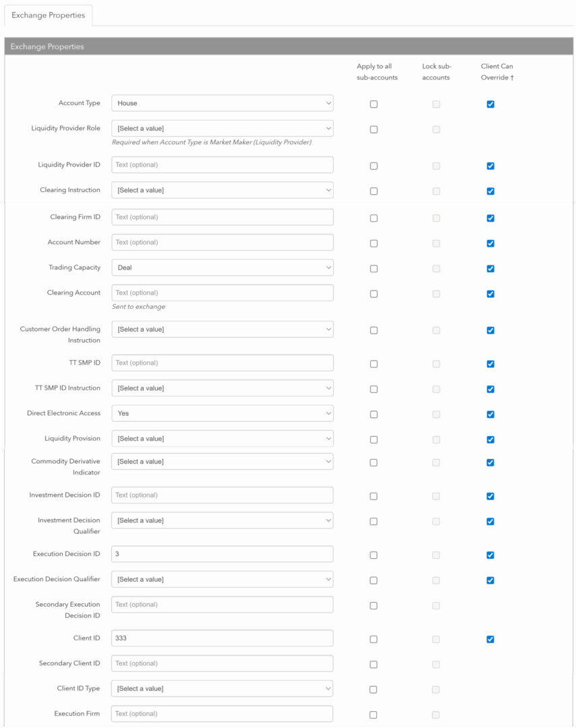The width and height of the screenshot is (576, 728).
Task: Expand the Direct Electronic Access dropdown
Action: tap(223, 413)
